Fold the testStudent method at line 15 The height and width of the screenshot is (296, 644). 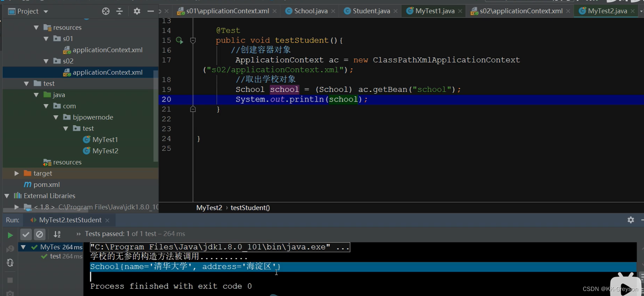[x=193, y=40]
